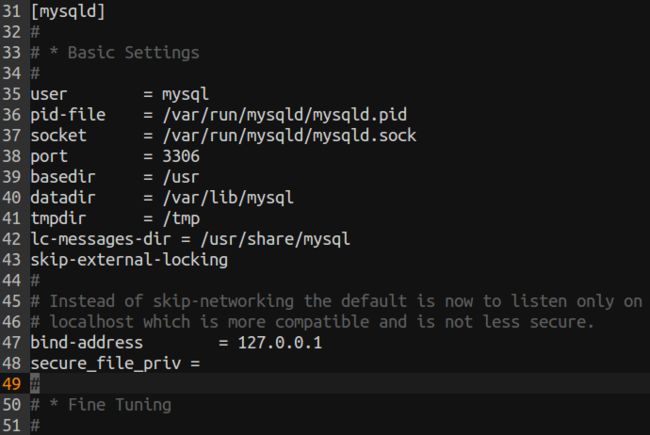
Task: Click line number 51 in the gutter
Action: [12, 426]
